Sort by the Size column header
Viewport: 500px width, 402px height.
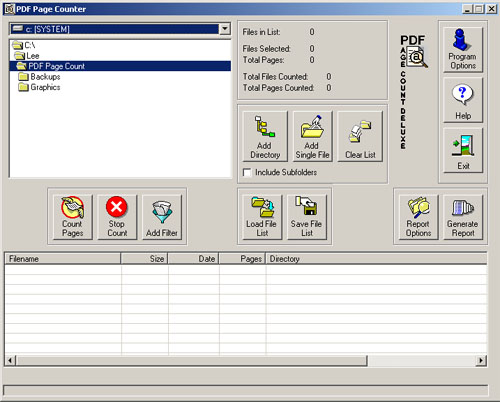pos(144,259)
